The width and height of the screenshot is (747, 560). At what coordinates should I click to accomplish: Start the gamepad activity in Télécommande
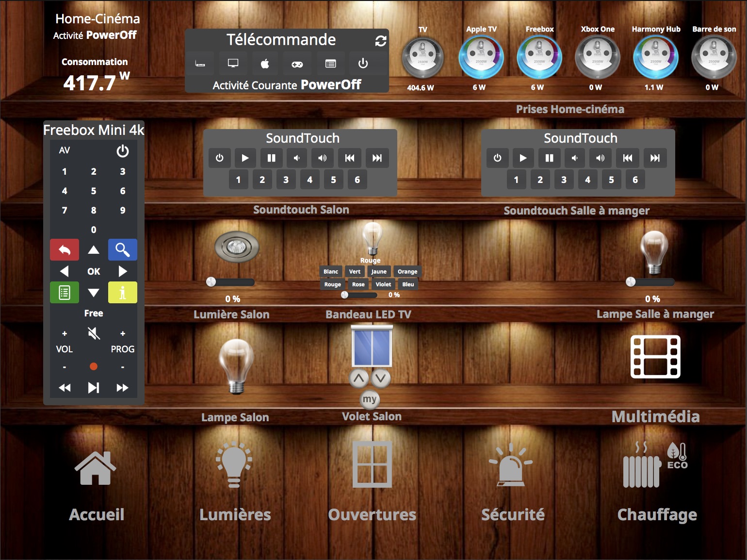pos(297,64)
